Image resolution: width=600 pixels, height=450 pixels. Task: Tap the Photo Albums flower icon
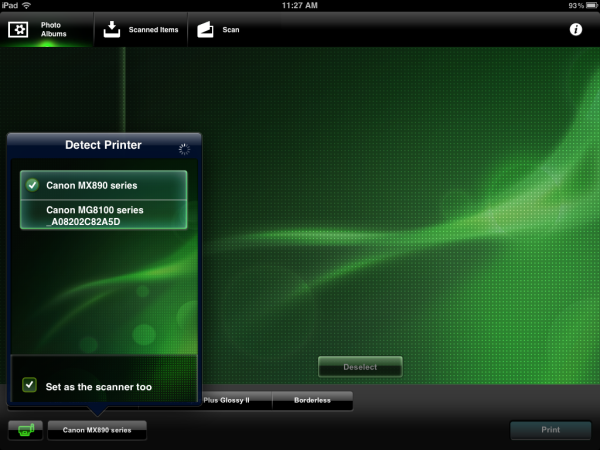pos(18,29)
